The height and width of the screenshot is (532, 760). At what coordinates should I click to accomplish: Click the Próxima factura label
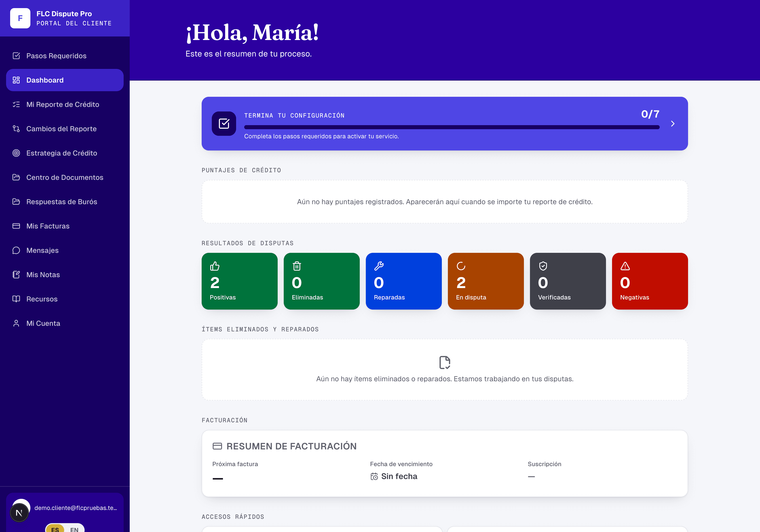tap(235, 464)
